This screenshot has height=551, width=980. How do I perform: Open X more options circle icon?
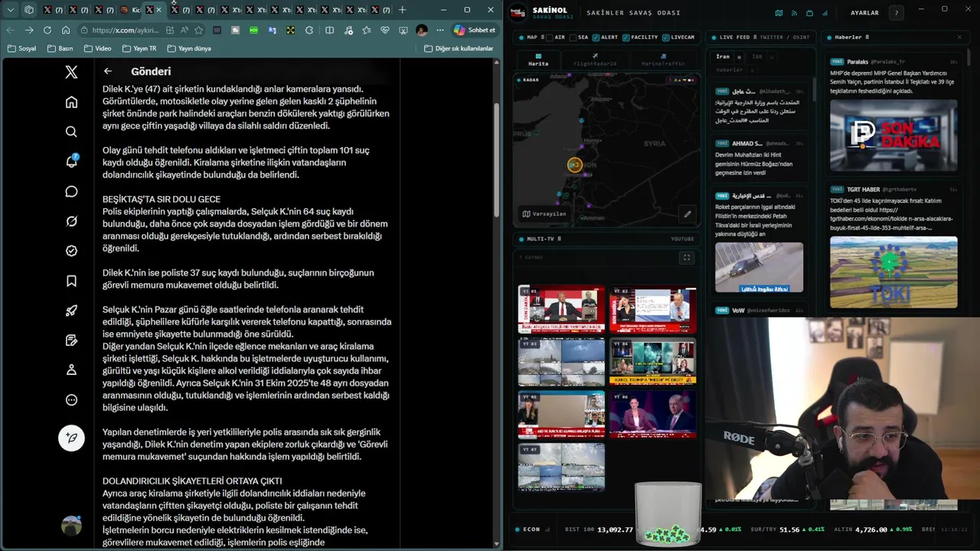(71, 399)
